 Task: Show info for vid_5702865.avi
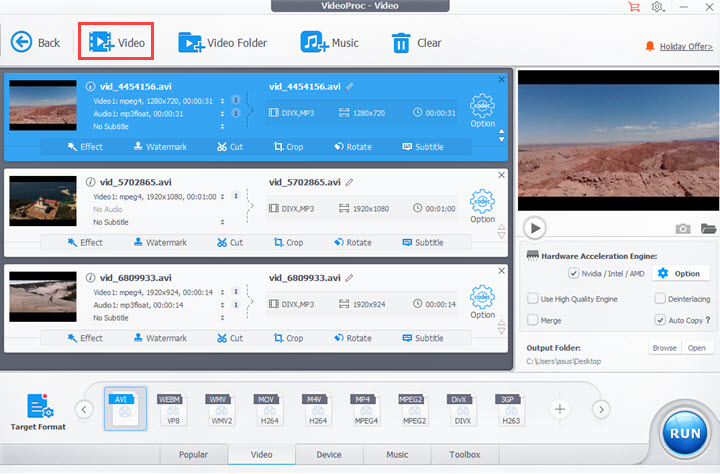[90, 182]
